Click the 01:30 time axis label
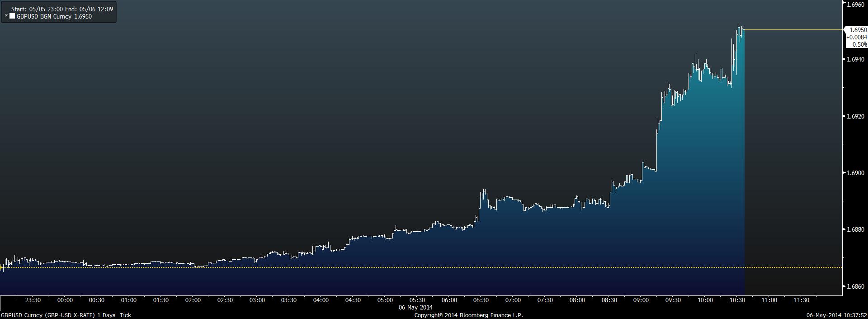868x319 pixels. click(161, 300)
